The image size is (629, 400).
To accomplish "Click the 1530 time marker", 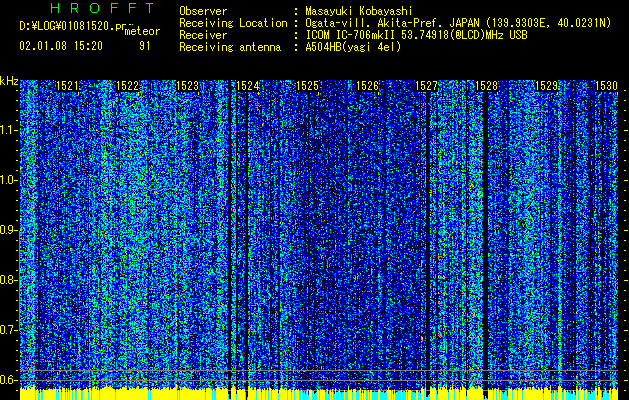I will tap(606, 86).
